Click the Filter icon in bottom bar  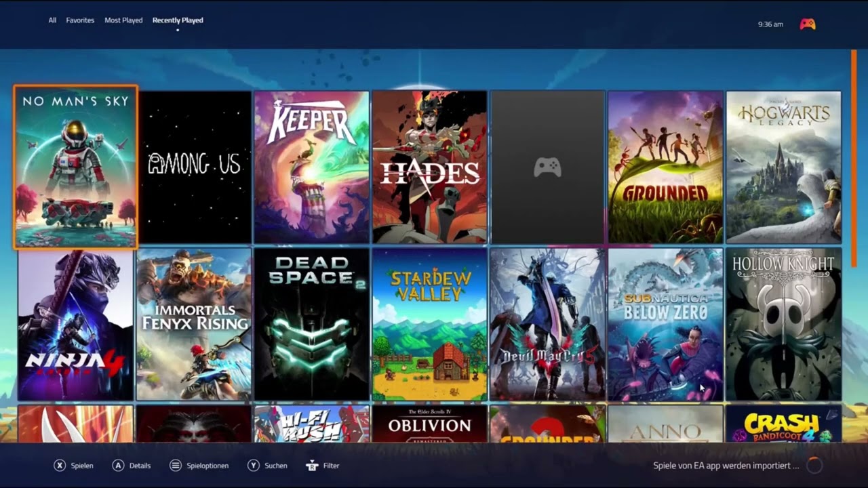point(312,466)
